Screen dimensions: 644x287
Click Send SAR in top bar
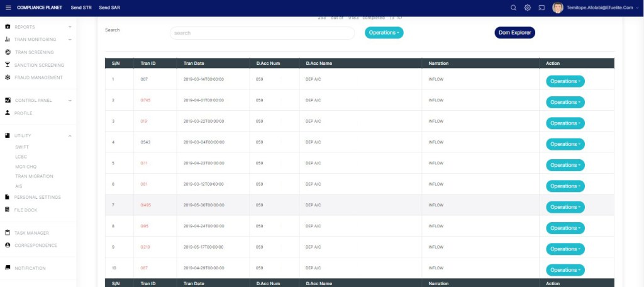pos(109,8)
